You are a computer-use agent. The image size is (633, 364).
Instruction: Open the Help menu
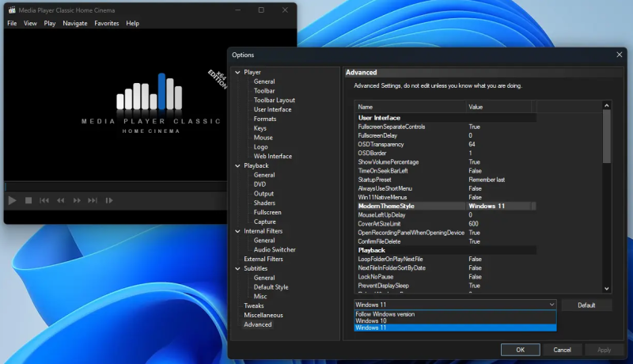click(x=132, y=24)
